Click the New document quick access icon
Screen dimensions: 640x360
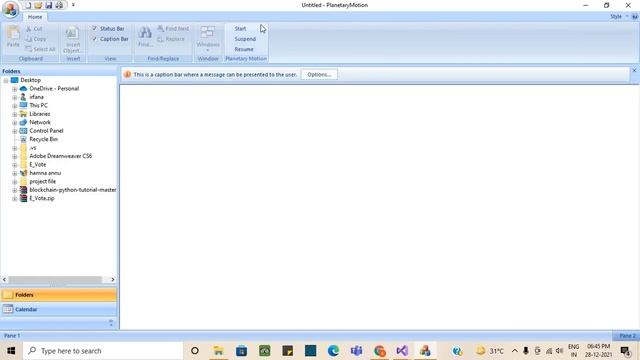tap(28, 5)
